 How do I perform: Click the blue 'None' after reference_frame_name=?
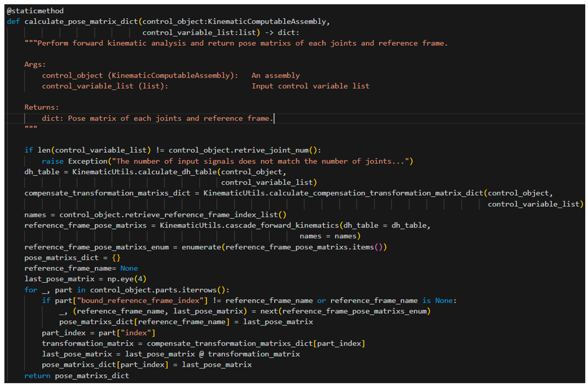pos(129,268)
